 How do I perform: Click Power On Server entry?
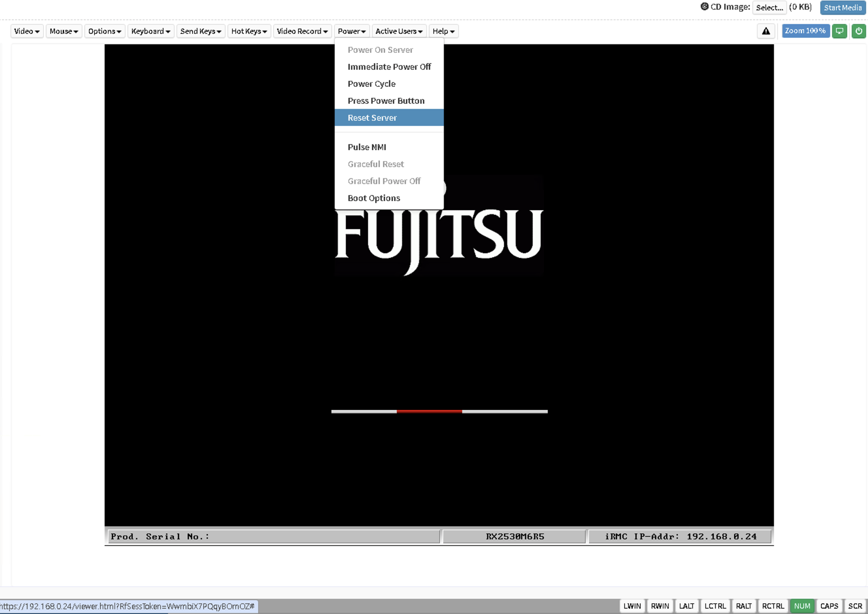tap(389, 50)
